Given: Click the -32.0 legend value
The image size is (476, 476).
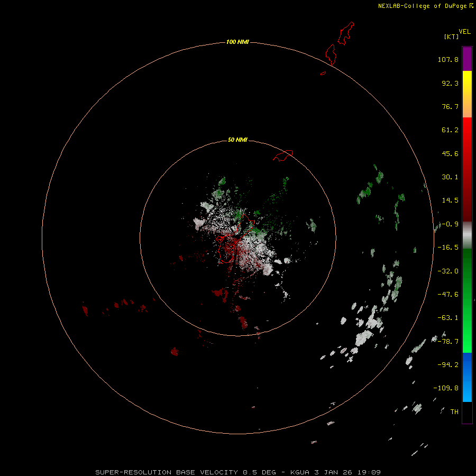Looking at the screenshot, I should [448, 271].
